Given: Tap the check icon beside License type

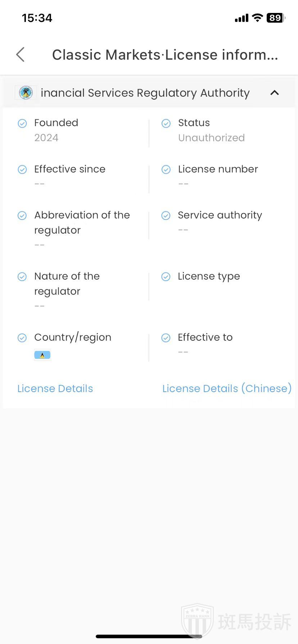Looking at the screenshot, I should pos(166,276).
